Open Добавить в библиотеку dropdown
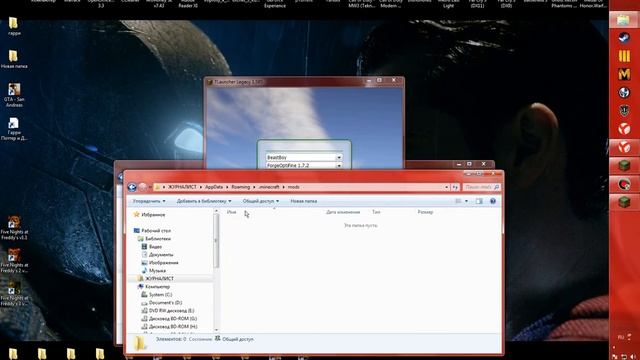This screenshot has width=640, height=360. point(204,201)
